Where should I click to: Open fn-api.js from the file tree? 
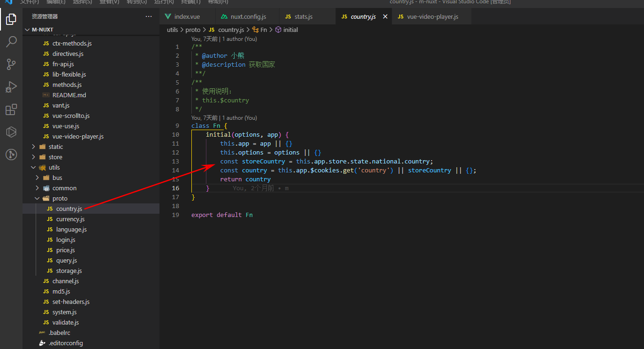(63, 64)
